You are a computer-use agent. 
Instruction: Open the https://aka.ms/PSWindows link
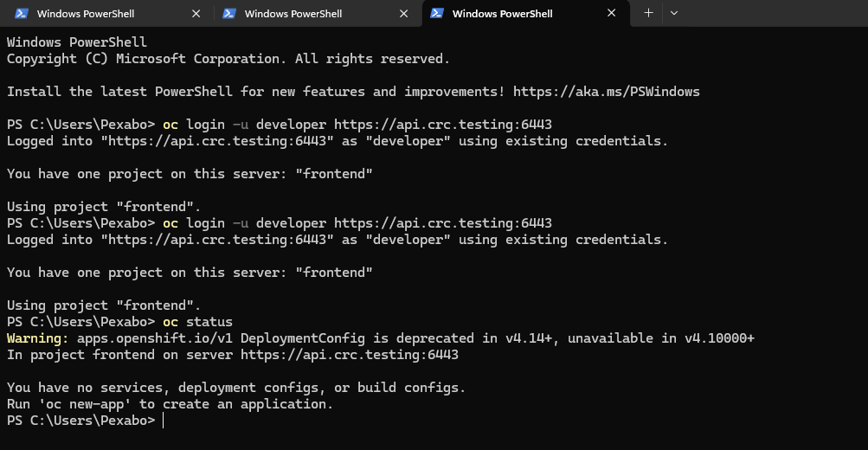coord(606,92)
